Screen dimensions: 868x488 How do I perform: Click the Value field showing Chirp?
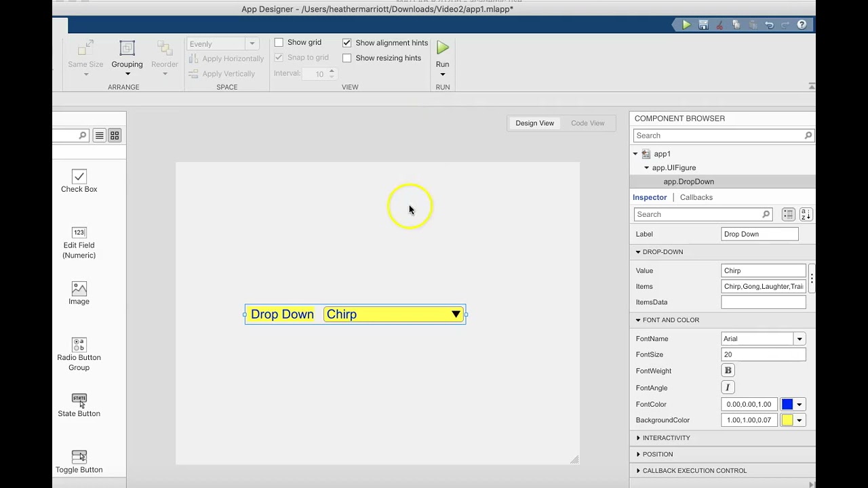click(764, 270)
